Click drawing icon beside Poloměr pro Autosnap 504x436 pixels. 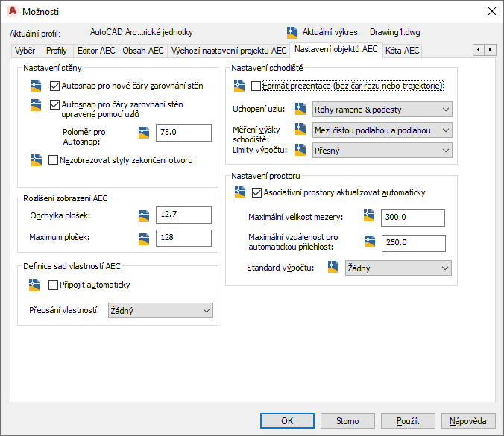click(144, 133)
